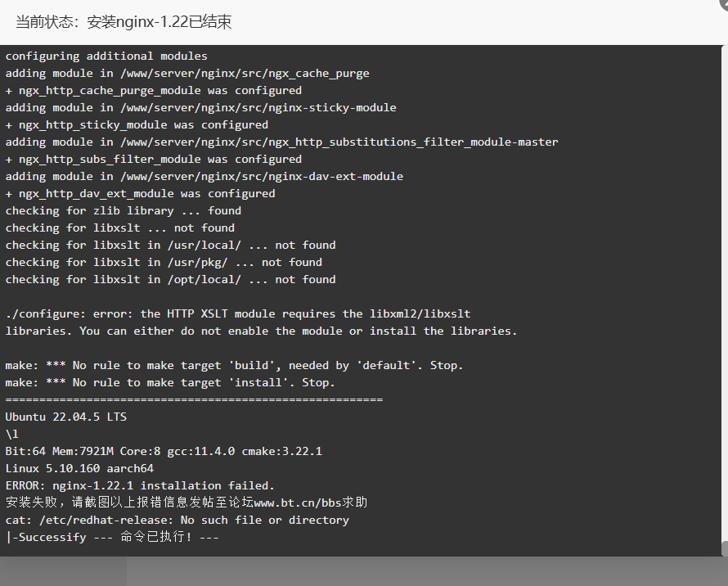Image resolution: width=728 pixels, height=586 pixels.
Task: Click the scrollbar thumb at log bottom
Action: (x=725, y=548)
